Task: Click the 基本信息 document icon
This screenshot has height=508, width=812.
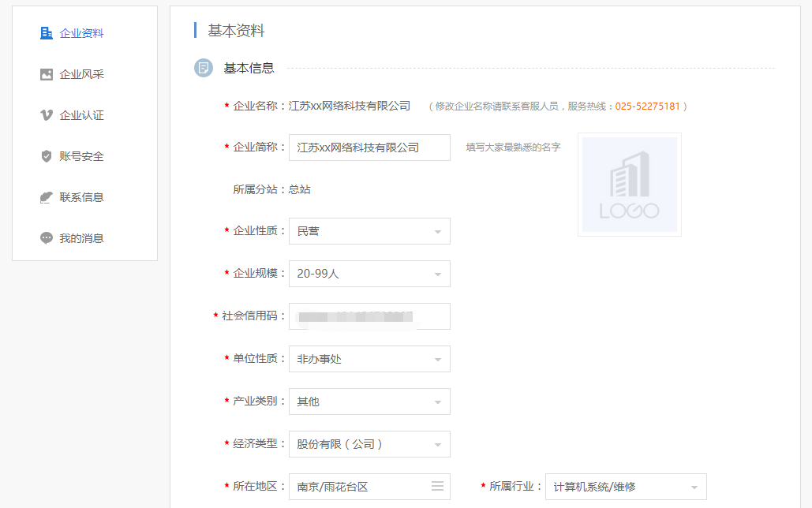Action: (204, 68)
